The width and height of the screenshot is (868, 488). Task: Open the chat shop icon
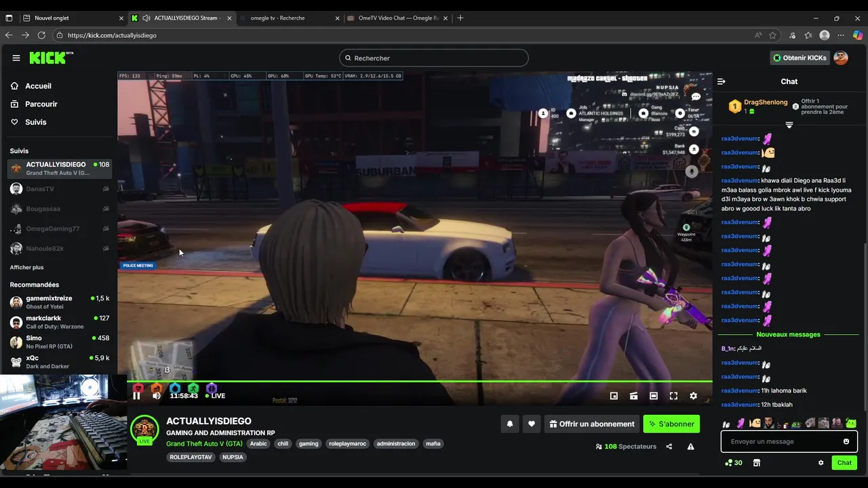757,463
